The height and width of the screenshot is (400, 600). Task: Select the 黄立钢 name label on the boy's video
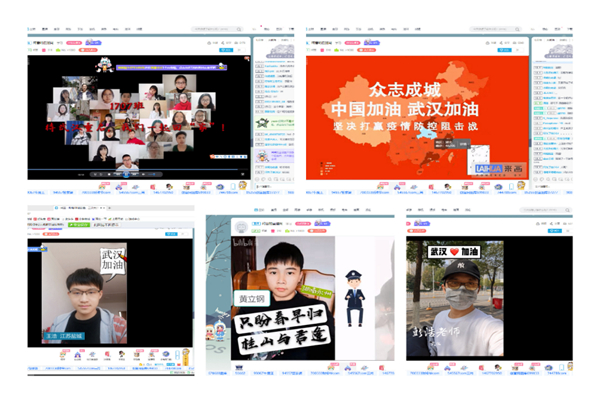point(248,298)
